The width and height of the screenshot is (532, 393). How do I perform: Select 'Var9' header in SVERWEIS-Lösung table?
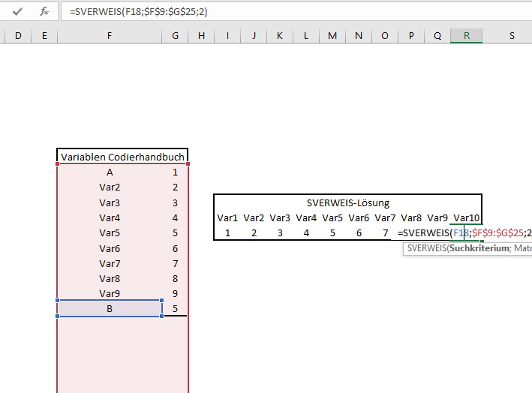[437, 217]
